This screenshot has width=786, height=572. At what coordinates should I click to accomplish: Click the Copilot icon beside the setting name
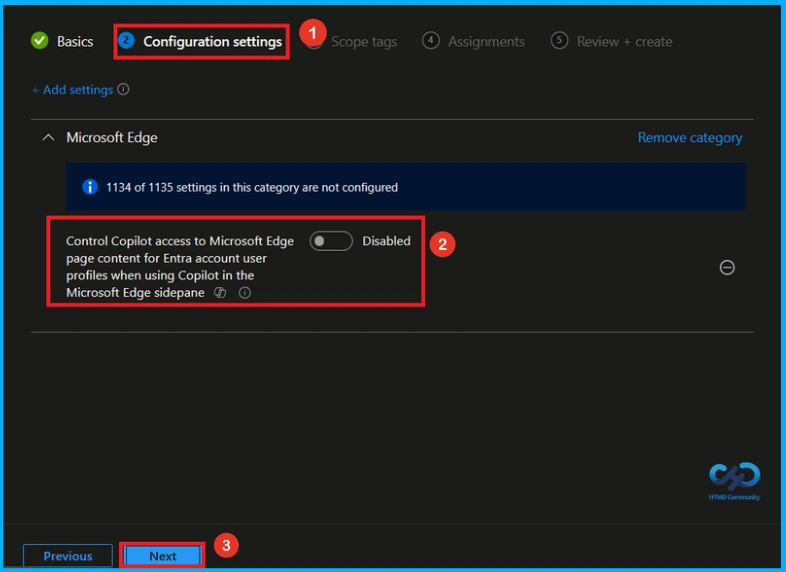(220, 293)
